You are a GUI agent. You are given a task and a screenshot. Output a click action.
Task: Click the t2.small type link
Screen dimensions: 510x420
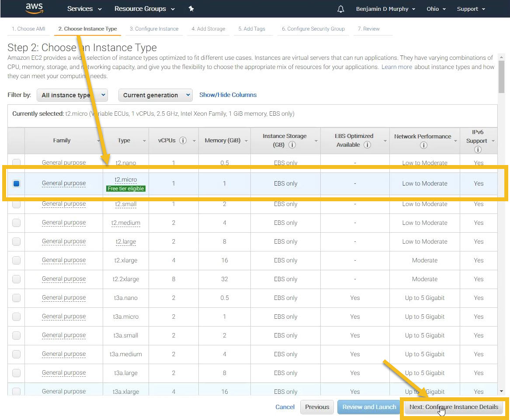point(125,204)
